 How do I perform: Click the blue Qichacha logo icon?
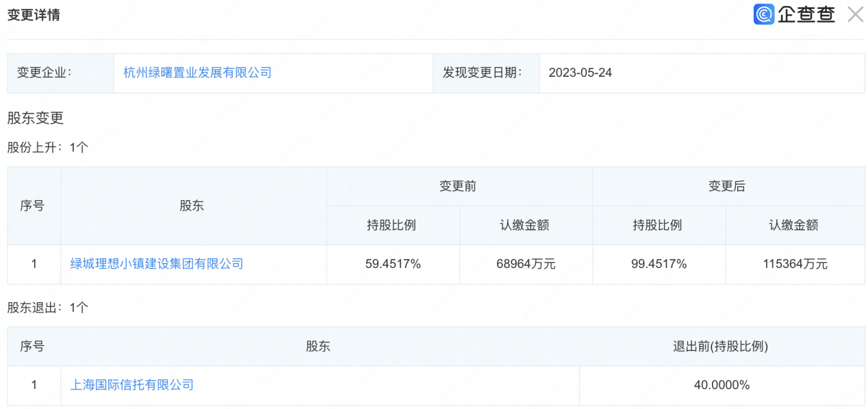click(x=763, y=14)
